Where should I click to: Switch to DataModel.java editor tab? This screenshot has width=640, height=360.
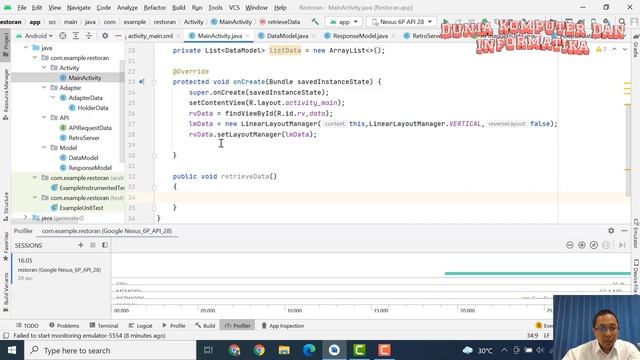[287, 36]
